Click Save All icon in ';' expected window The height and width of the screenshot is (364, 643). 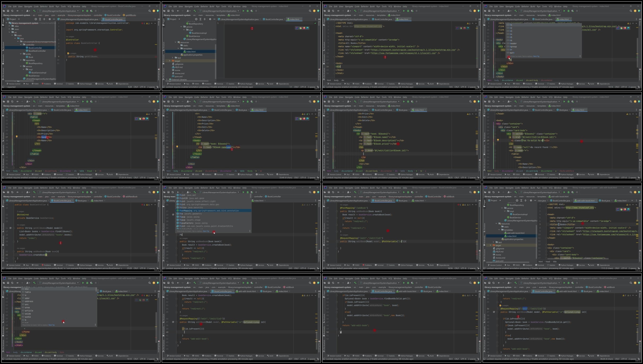8,11
